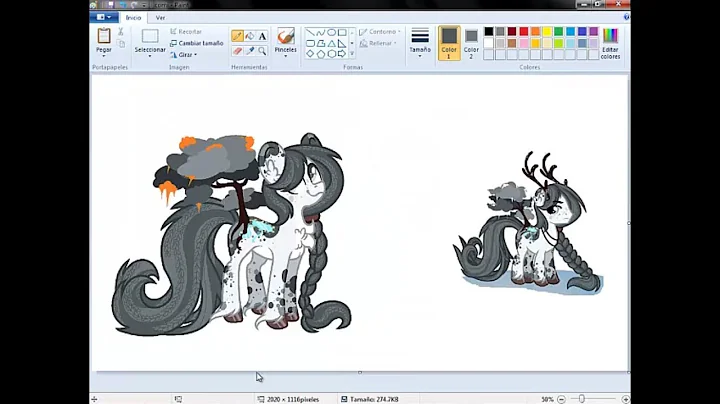The height and width of the screenshot is (404, 720).
Task: Select the Fill with color bucket tool
Action: coord(250,36)
